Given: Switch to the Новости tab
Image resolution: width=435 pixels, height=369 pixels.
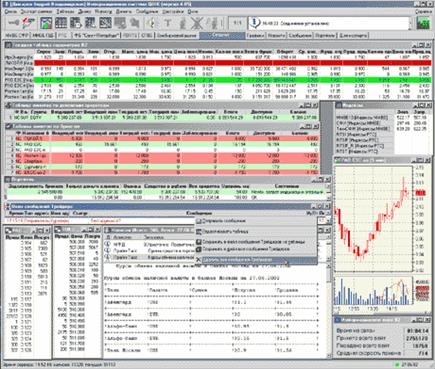Looking at the screenshot, I should pyautogui.click(x=276, y=35).
